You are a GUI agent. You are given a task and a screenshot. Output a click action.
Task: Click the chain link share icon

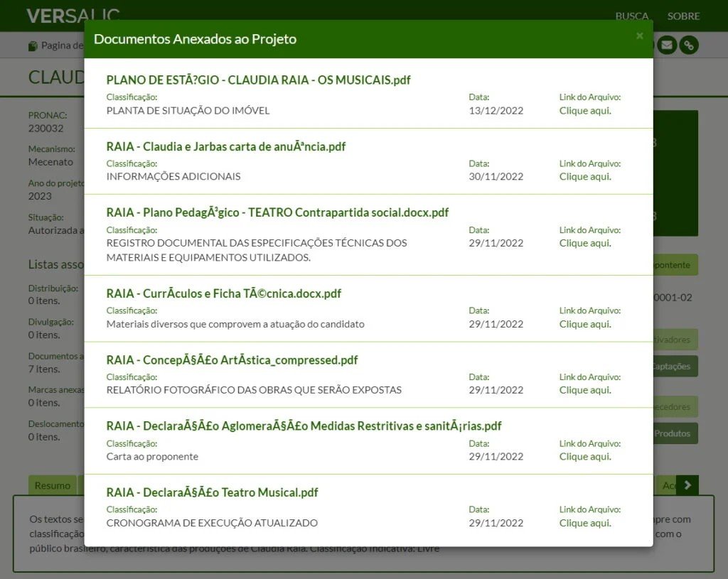[x=688, y=45]
